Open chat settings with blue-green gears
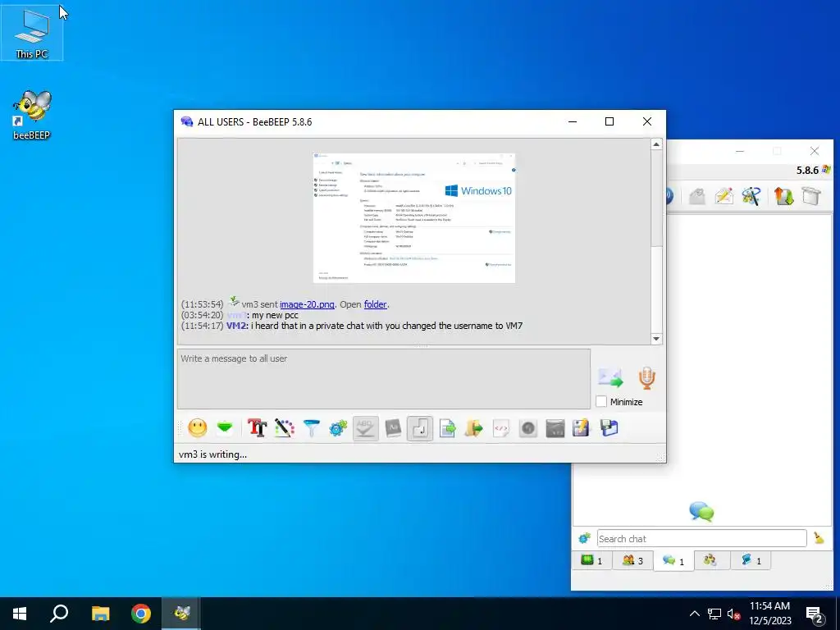This screenshot has width=840, height=630. 338,428
